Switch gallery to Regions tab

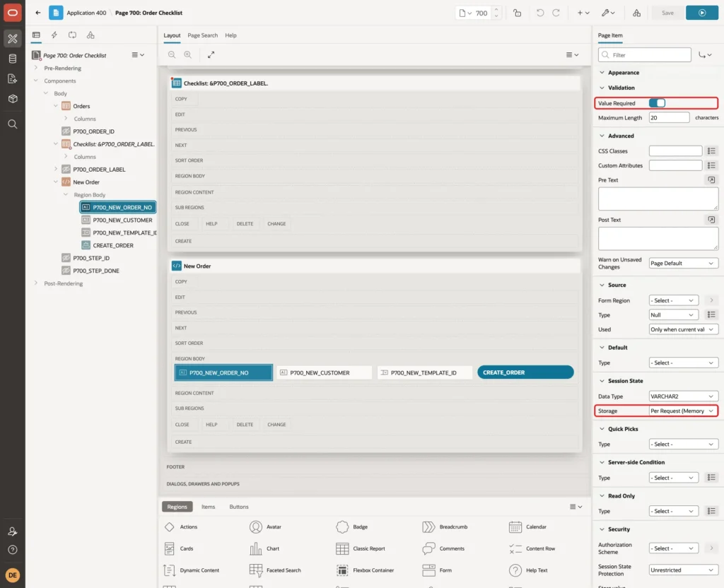coord(177,506)
